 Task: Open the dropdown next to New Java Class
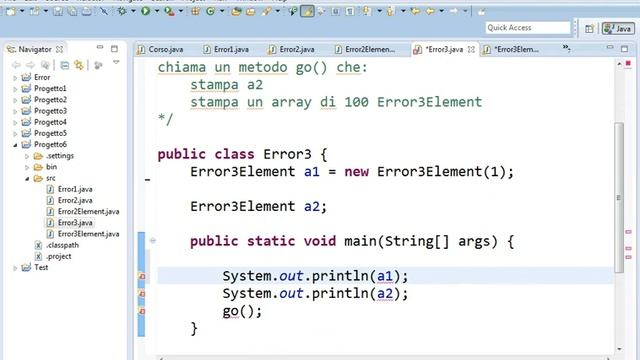point(222,11)
